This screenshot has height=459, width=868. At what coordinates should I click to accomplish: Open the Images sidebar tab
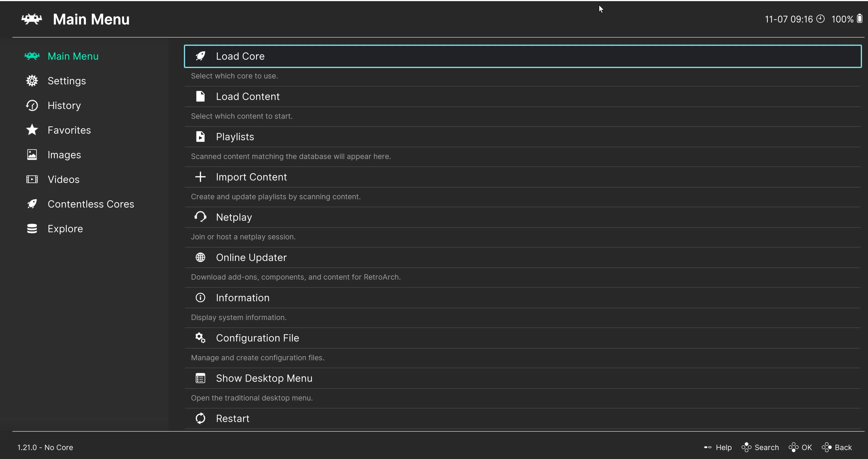pyautogui.click(x=64, y=155)
